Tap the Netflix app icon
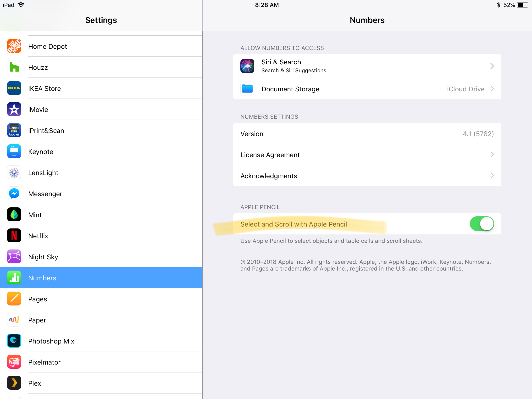The height and width of the screenshot is (399, 532). click(14, 235)
